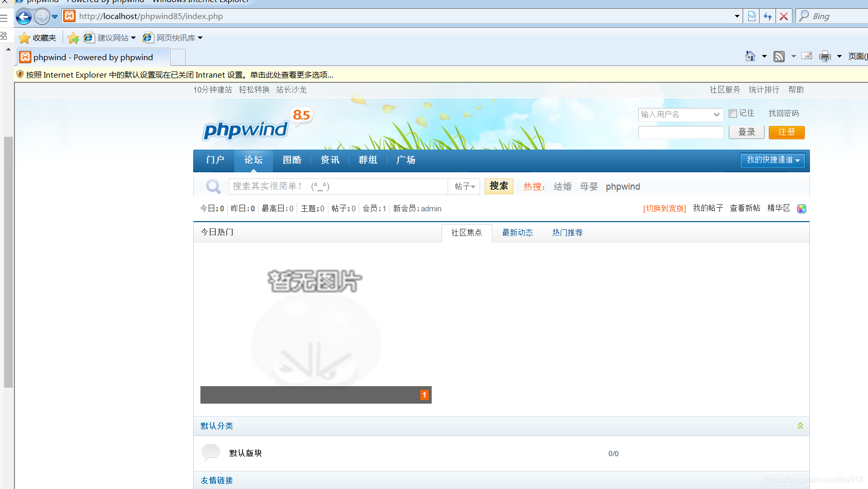Open the 查看新帖 new posts link
The height and width of the screenshot is (489, 868).
(x=745, y=208)
